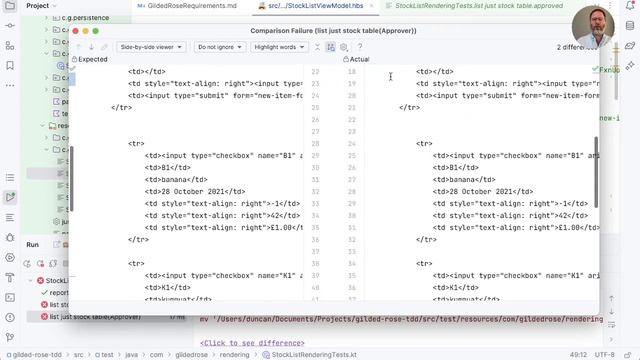640x360 pixels.
Task: Click the UTF-8 encoding indicator
Action: tap(604, 355)
